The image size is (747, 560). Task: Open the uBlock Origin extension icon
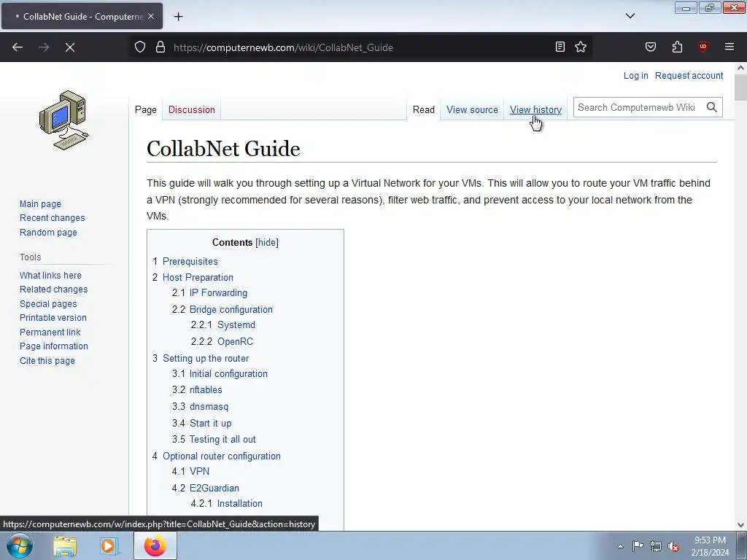coord(703,47)
